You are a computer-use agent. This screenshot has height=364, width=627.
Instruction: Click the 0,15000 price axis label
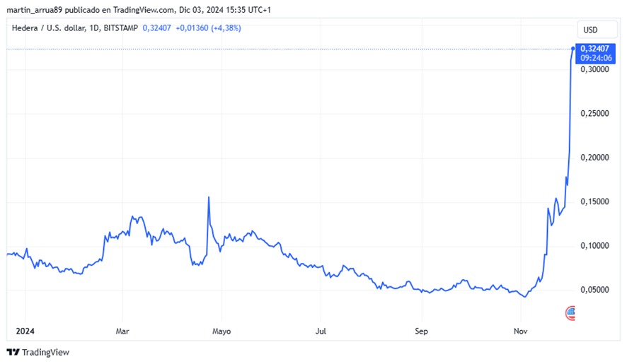tap(595, 202)
